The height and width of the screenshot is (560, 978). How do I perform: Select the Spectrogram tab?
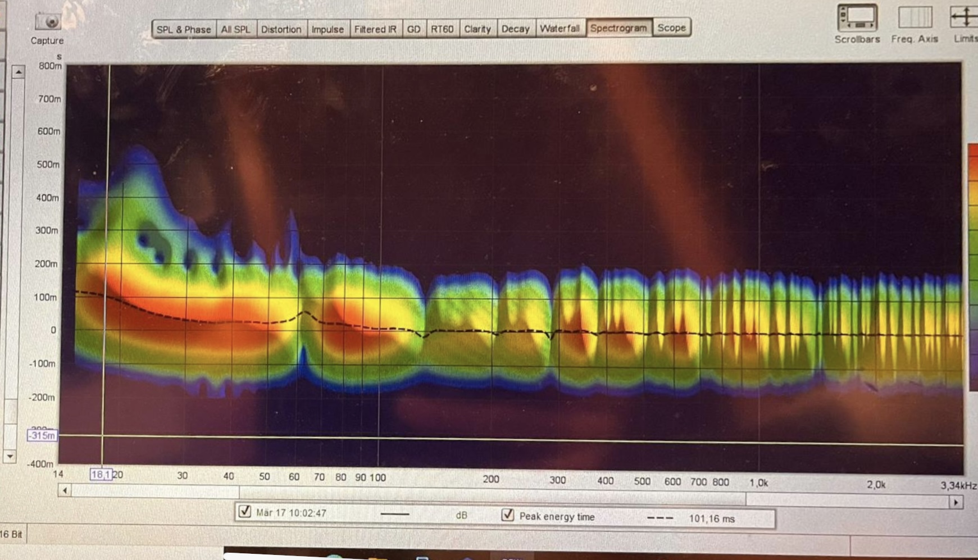618,28
